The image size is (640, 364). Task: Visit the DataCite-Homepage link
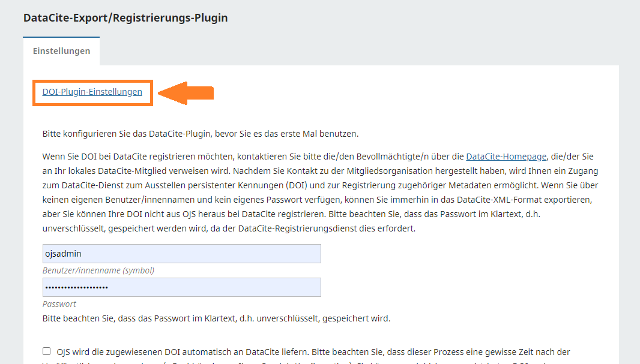[506, 157]
